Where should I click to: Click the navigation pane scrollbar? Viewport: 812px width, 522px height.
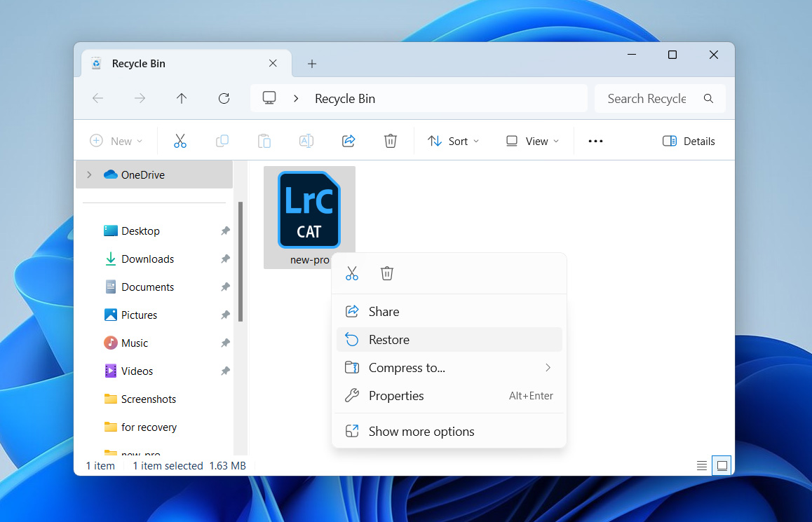(241, 261)
